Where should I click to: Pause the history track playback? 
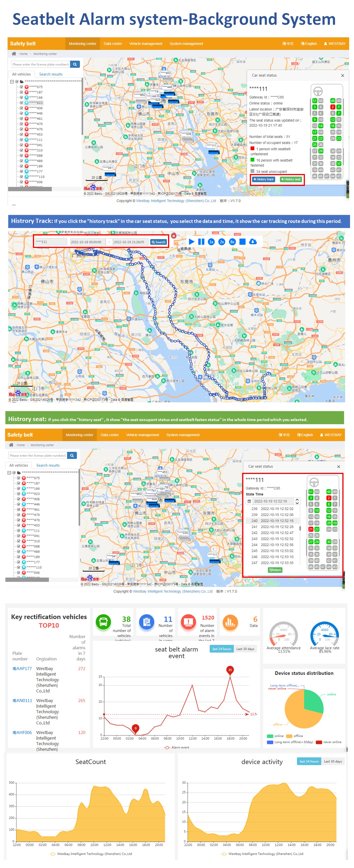coord(201,242)
